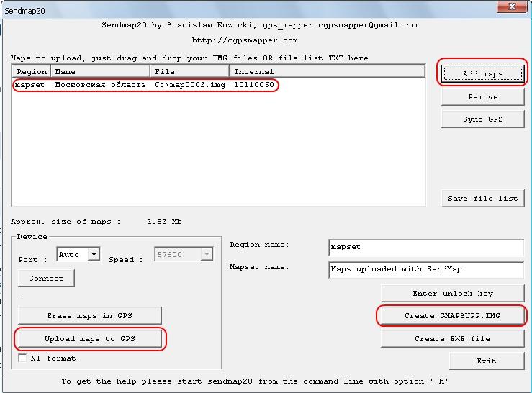Exit the Sendmap20 application

click(487, 361)
